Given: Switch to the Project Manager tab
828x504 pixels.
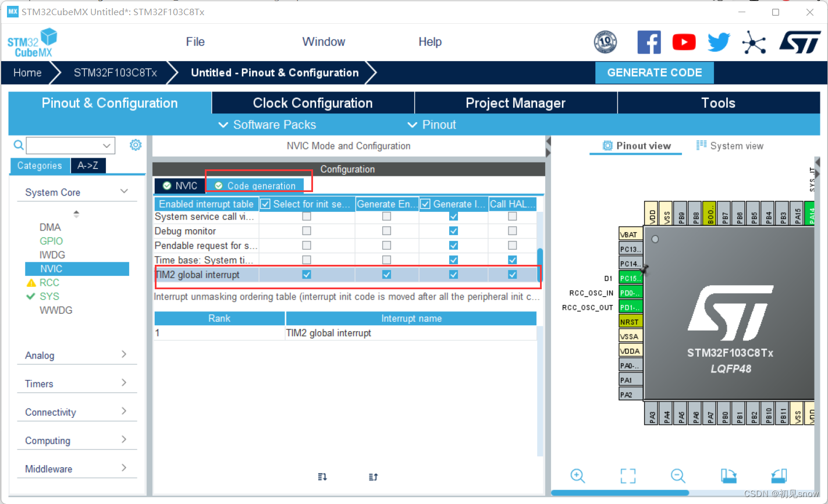Looking at the screenshot, I should (516, 103).
